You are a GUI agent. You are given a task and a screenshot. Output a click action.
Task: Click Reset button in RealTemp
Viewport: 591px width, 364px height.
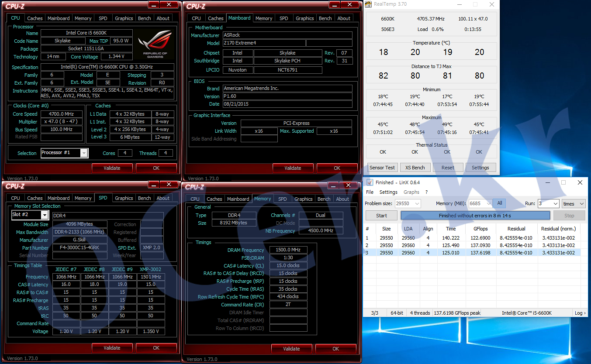[x=448, y=168]
